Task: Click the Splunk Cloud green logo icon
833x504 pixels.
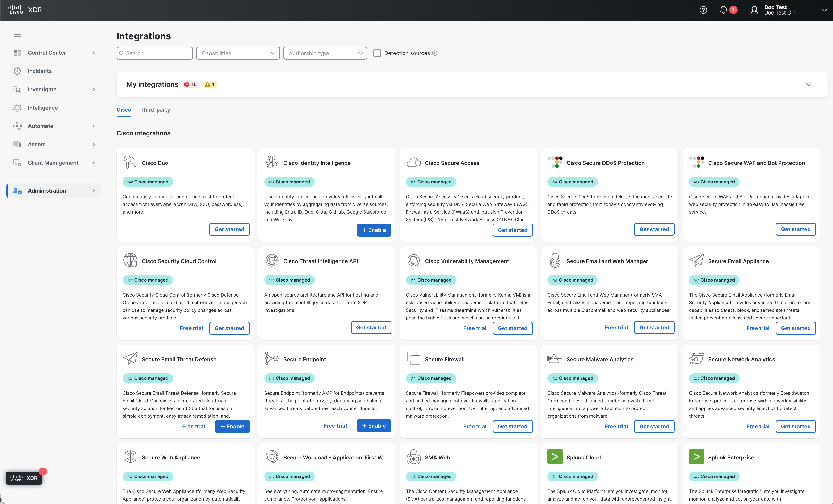Action: point(555,457)
